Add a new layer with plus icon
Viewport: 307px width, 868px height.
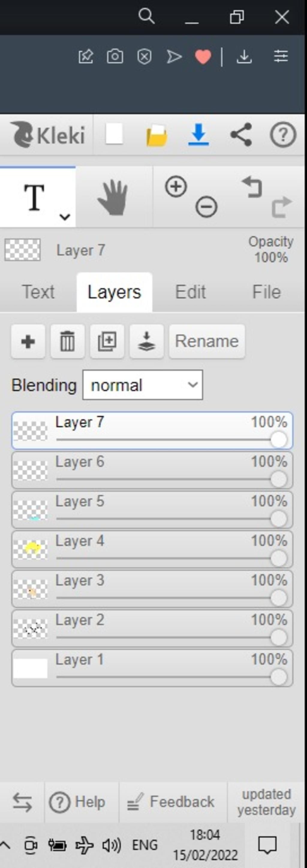tap(28, 341)
